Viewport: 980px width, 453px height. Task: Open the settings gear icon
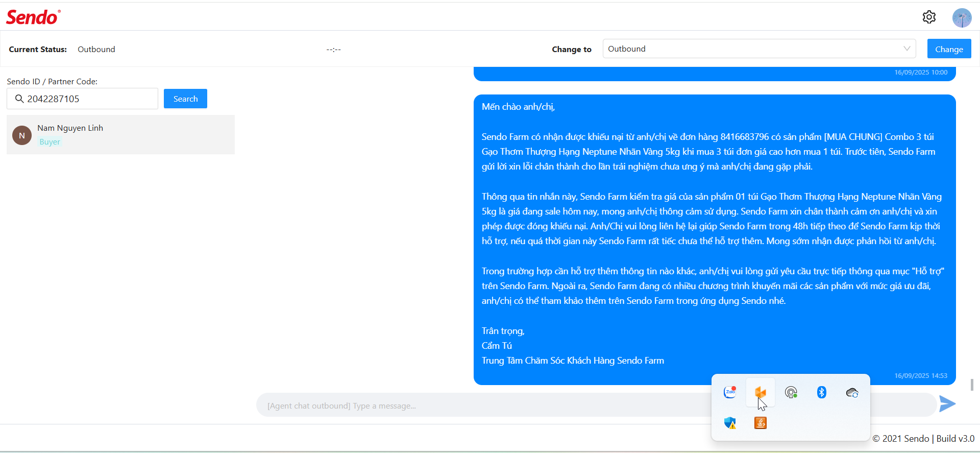[x=929, y=17]
